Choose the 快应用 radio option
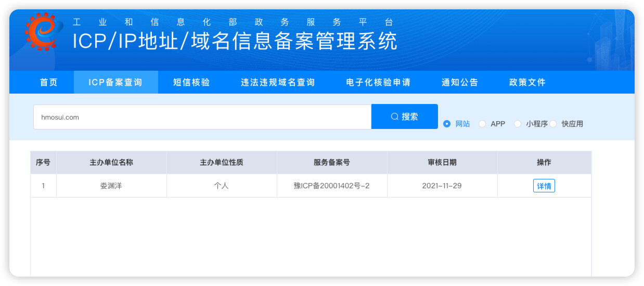Image resolution: width=644 pixels, height=286 pixels. [x=553, y=124]
